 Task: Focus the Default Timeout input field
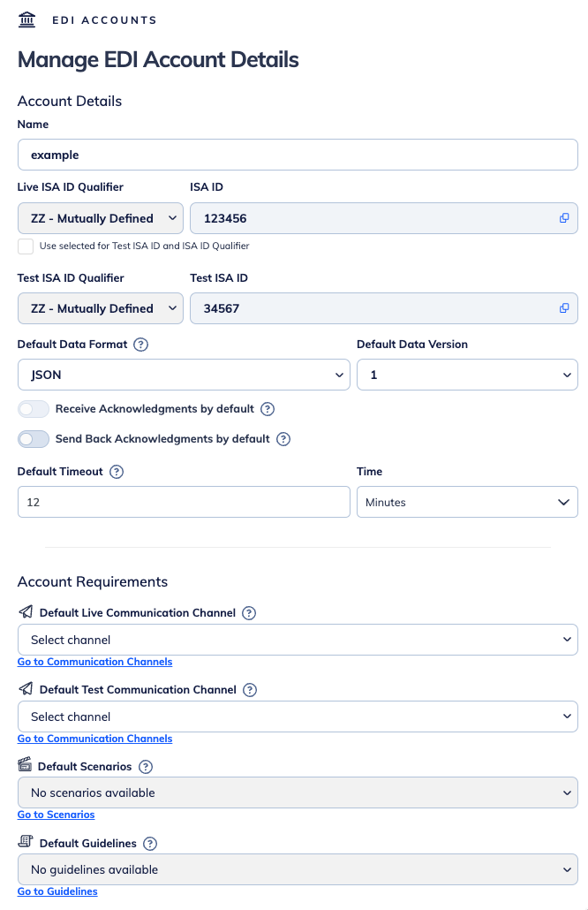184,502
